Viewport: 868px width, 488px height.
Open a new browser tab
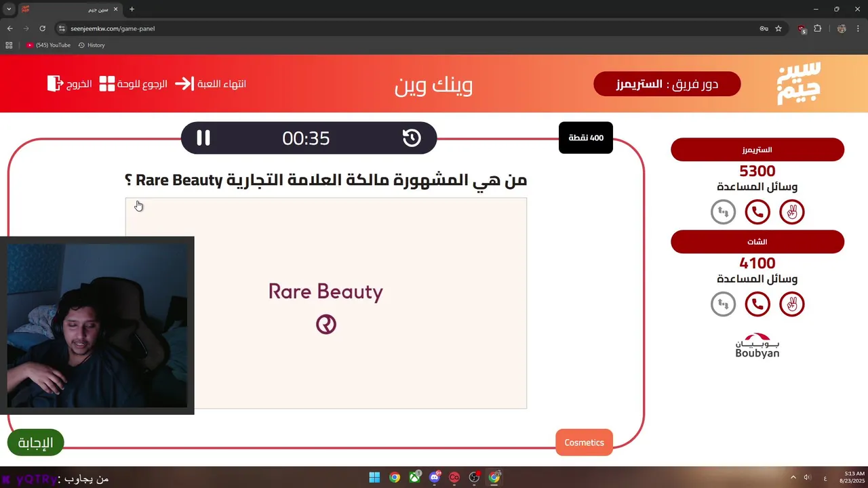(x=132, y=9)
